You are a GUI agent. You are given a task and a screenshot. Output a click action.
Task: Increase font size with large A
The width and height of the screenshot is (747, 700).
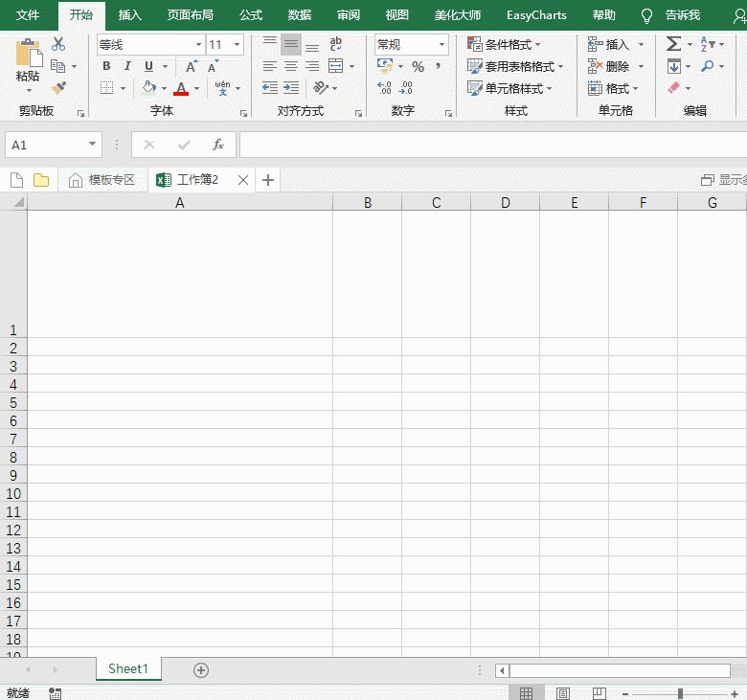(191, 67)
